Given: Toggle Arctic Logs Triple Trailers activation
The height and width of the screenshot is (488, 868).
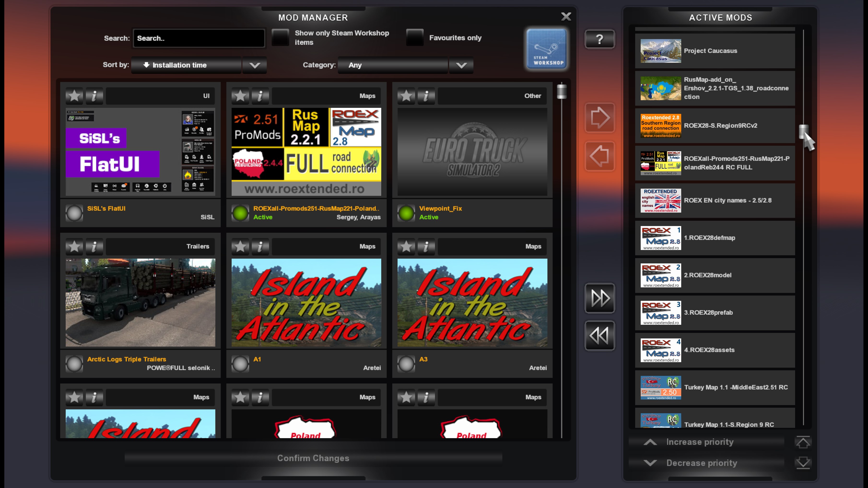Looking at the screenshot, I should (74, 364).
